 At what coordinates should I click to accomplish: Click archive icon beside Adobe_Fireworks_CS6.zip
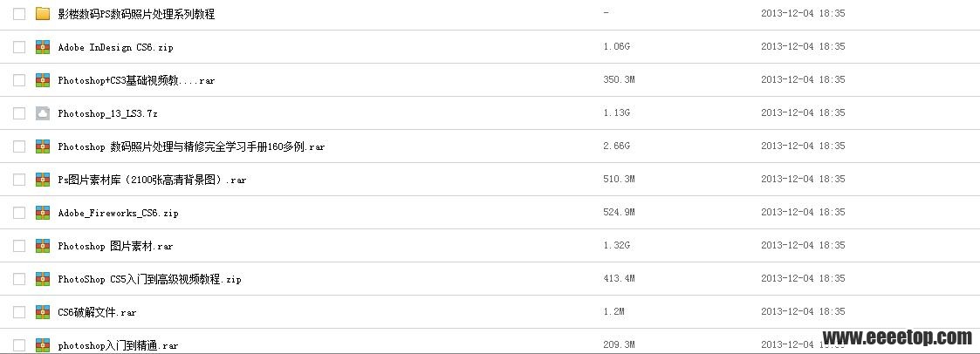[x=43, y=213]
